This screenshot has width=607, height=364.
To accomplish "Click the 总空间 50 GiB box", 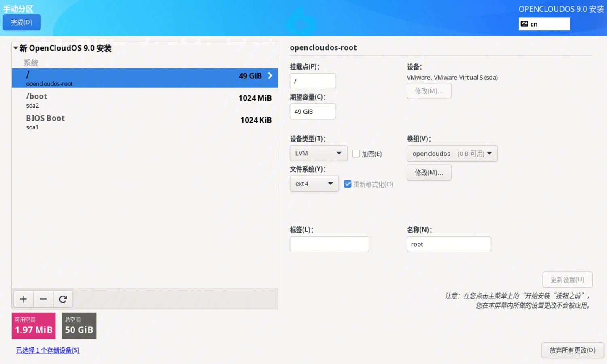I will pyautogui.click(x=79, y=326).
